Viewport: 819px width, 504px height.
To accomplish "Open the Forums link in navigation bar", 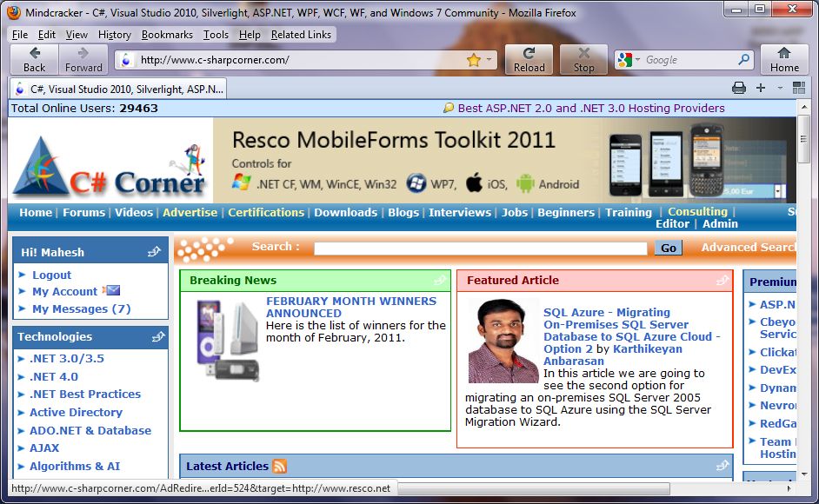I will coord(84,213).
